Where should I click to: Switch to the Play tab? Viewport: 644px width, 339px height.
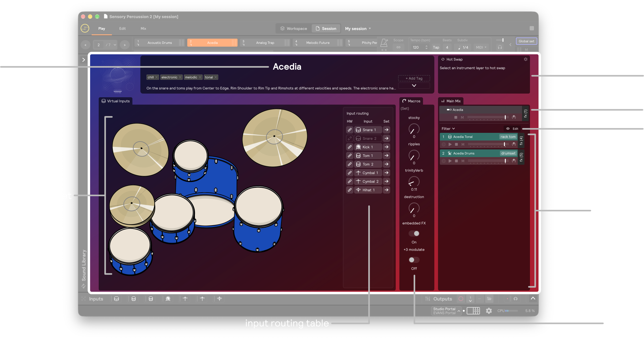(102, 29)
